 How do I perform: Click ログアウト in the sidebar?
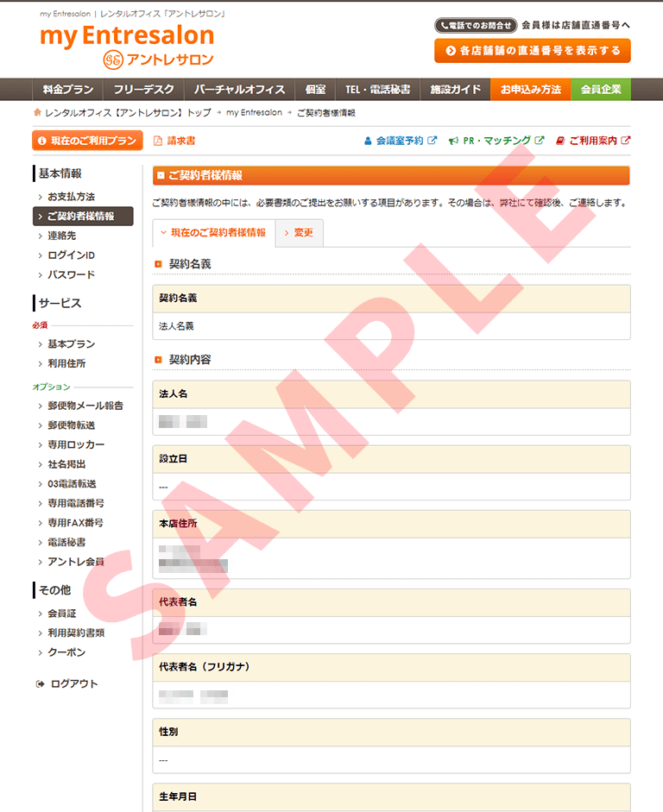73,683
